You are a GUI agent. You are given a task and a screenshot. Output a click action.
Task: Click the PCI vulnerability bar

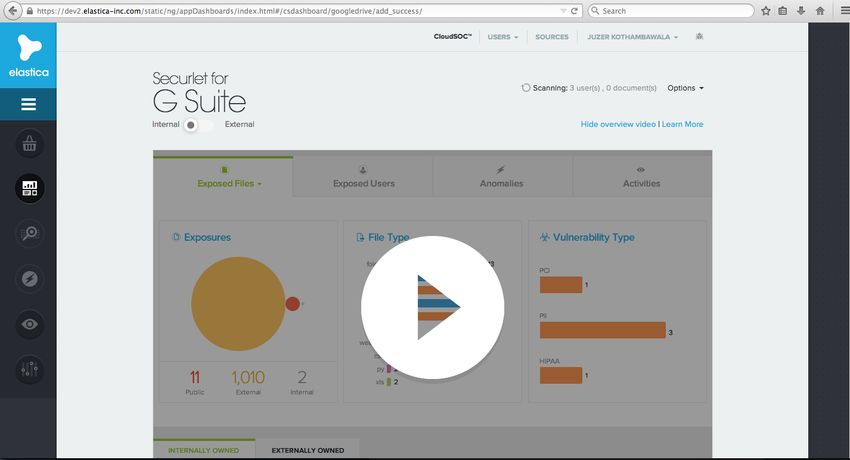click(561, 284)
